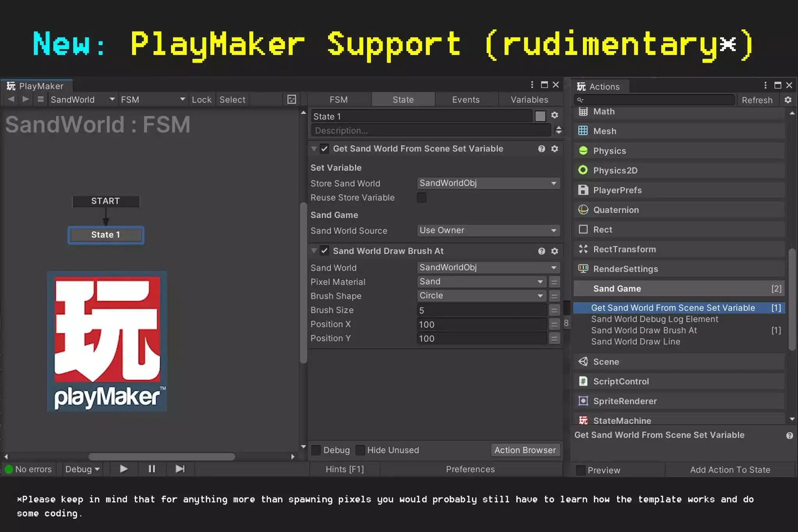Screen dimensions: 798x532
Task: Open State 1 color swatch
Action: [540, 116]
